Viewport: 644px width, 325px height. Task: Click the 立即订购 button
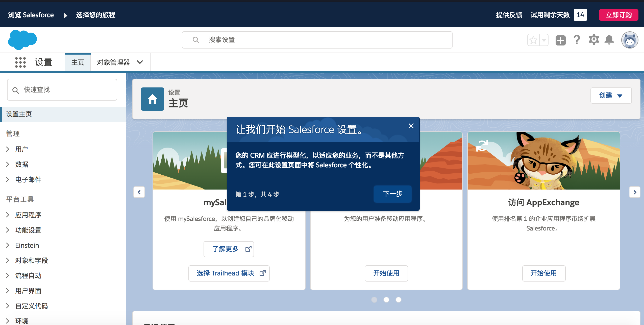click(x=618, y=15)
